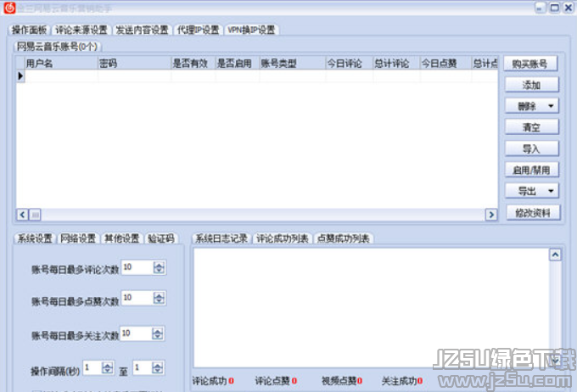The height and width of the screenshot is (392, 577).
Task: Click the account table scroll left arrow
Action: click(22, 215)
